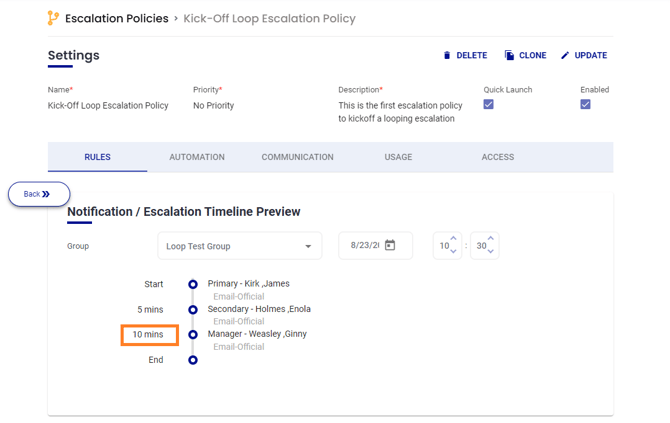
Task: Click the date input field
Action: (364, 246)
